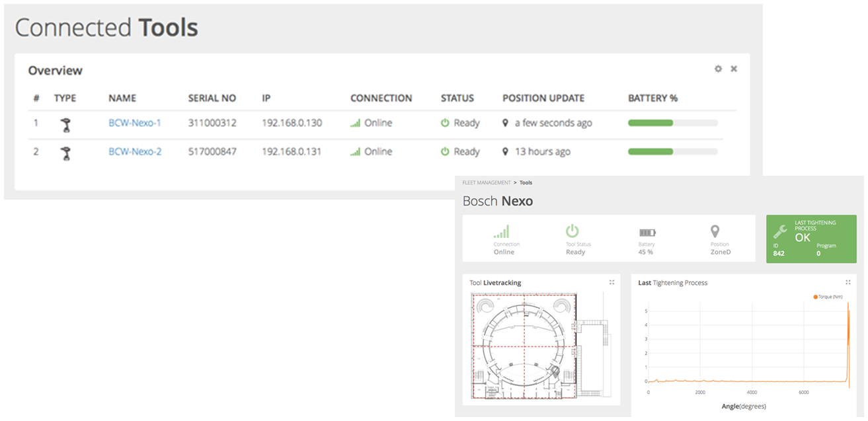Click the Tool Status power icon in Bosch Nexo
Image resolution: width=868 pixels, height=421 pixels.
pos(572,231)
